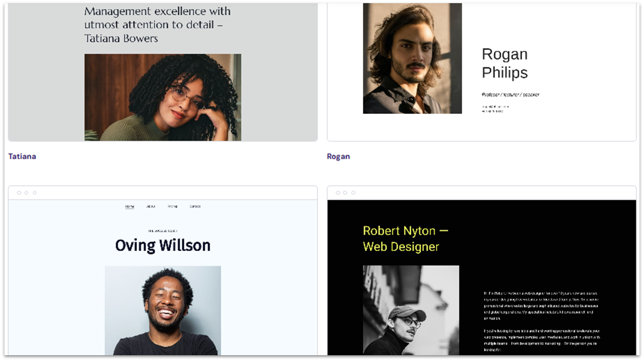Select the Oving Willson template preview
The image size is (644, 361).
tap(163, 271)
